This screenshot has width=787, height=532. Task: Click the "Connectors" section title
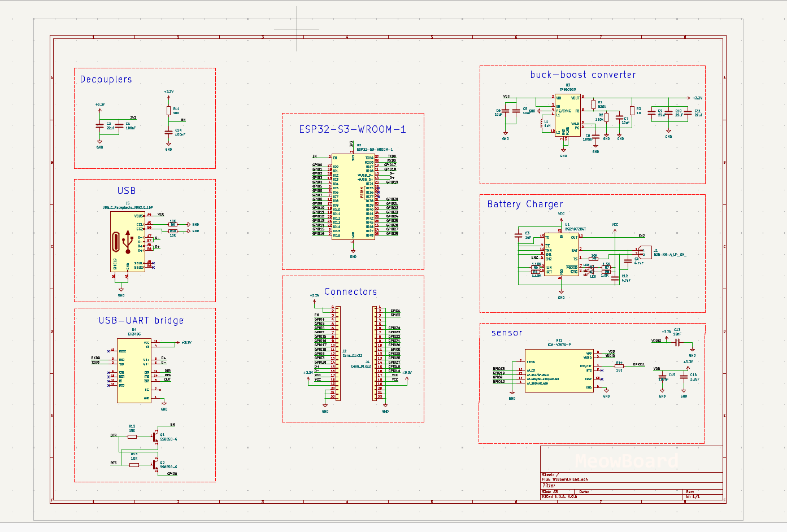(350, 292)
